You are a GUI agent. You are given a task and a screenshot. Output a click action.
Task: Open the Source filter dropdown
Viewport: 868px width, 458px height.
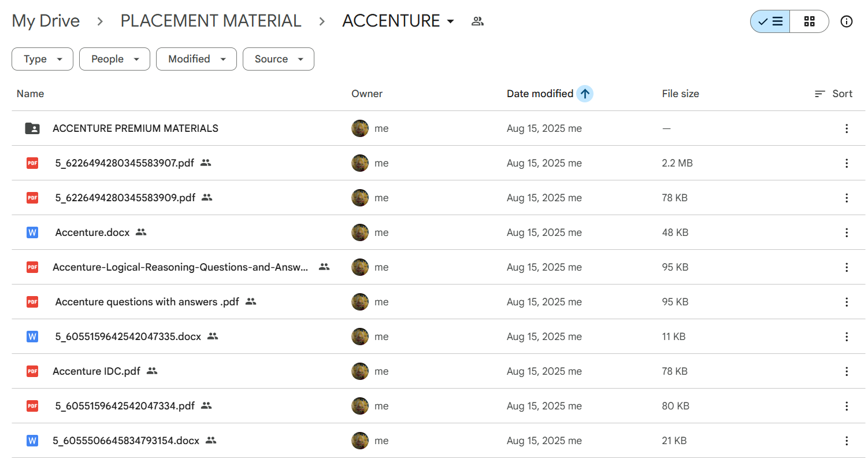[278, 59]
